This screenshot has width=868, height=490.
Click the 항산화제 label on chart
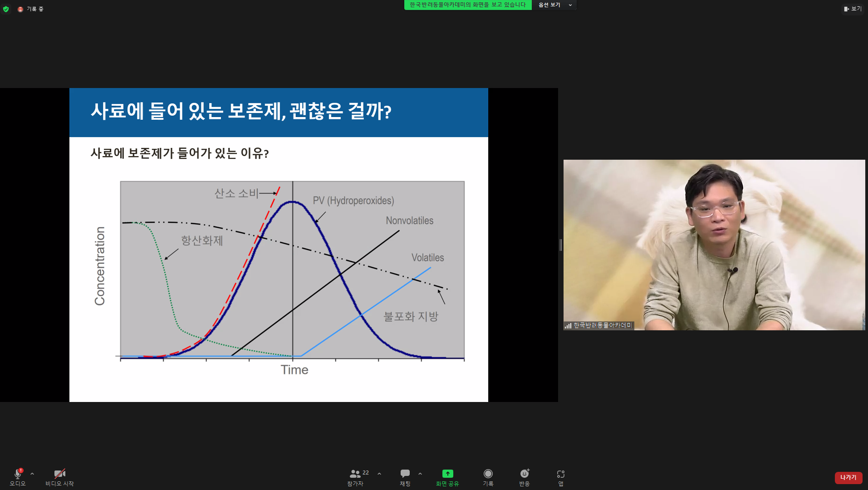pos(202,240)
